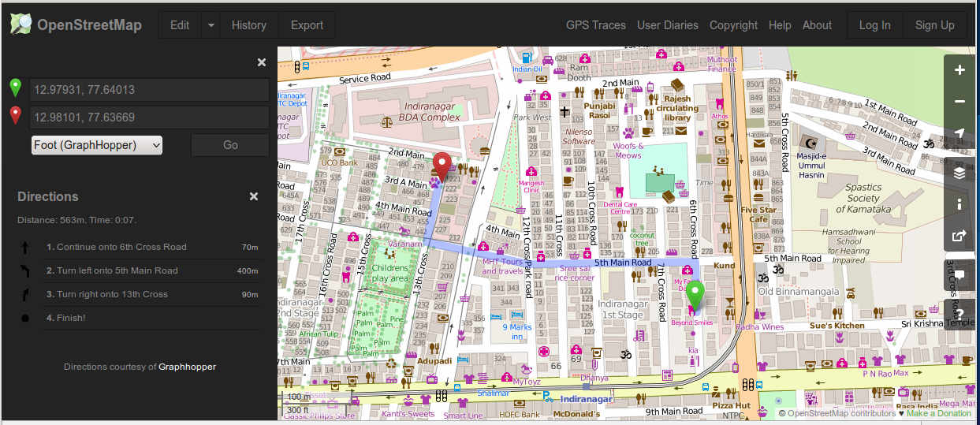Screen dimensions: 980x425
Task: Show my location on map
Action: [960, 133]
